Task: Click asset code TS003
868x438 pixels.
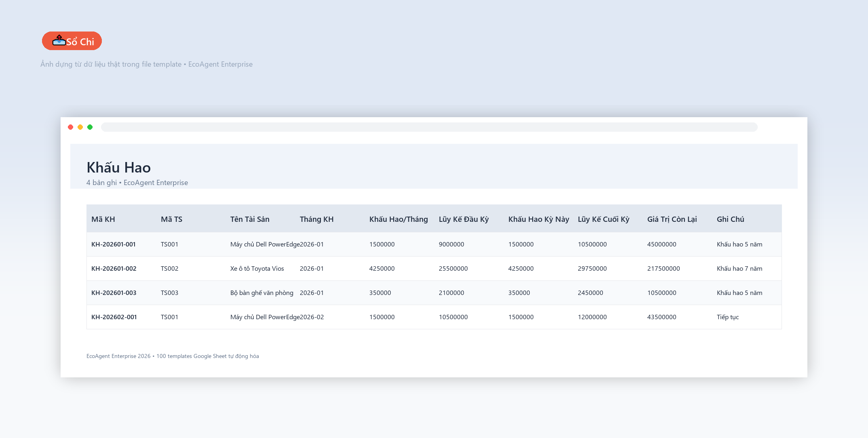Action: click(169, 293)
